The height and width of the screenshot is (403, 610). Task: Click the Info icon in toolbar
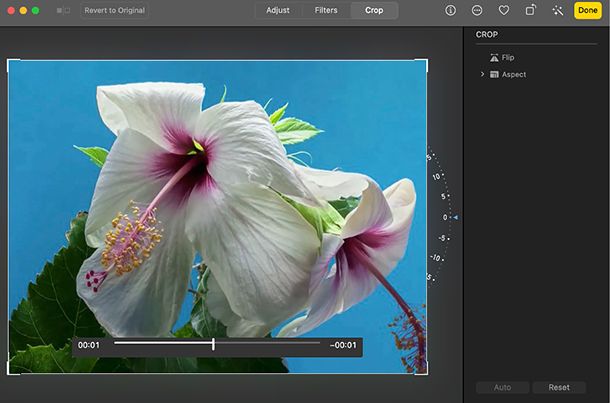pos(450,10)
